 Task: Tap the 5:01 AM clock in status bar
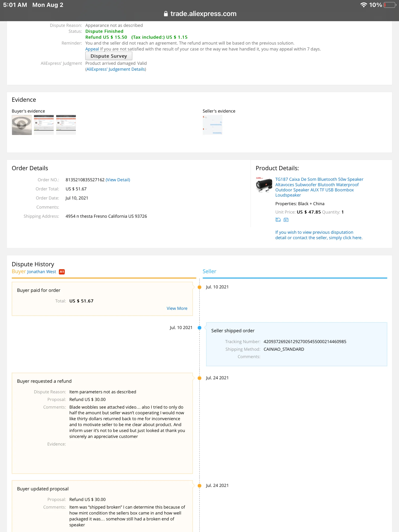15,5
